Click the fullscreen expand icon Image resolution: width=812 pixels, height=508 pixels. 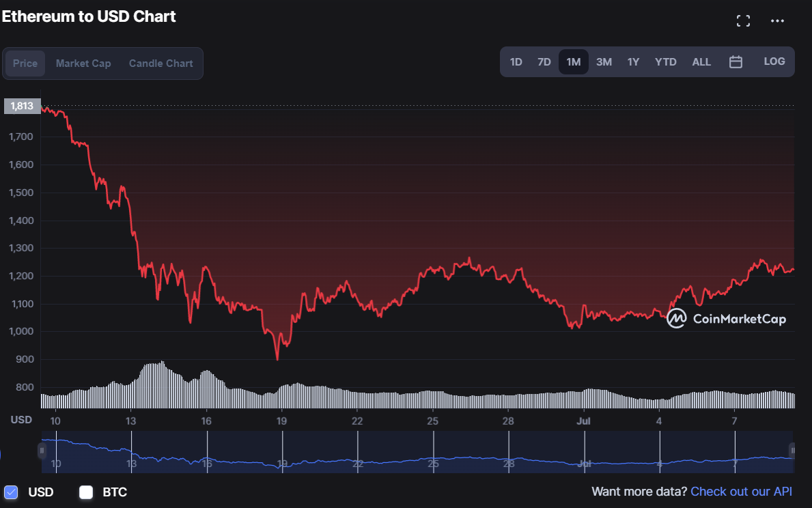click(743, 20)
